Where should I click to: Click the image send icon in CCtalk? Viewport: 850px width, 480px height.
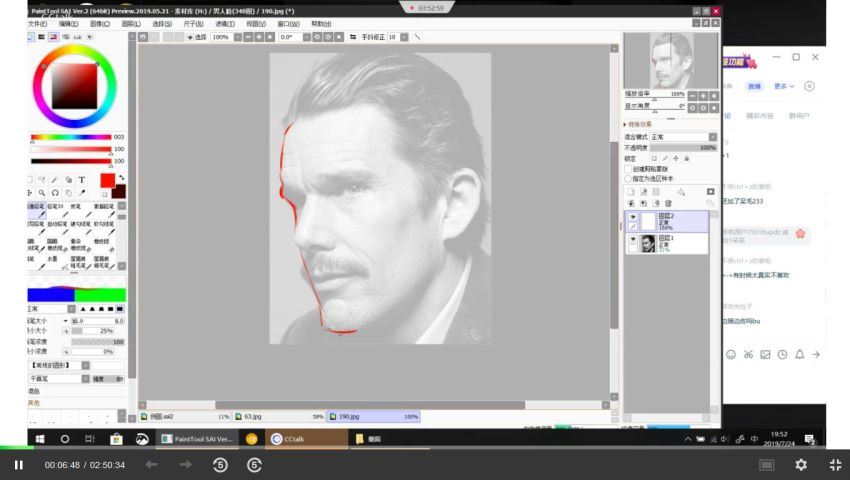[765, 355]
